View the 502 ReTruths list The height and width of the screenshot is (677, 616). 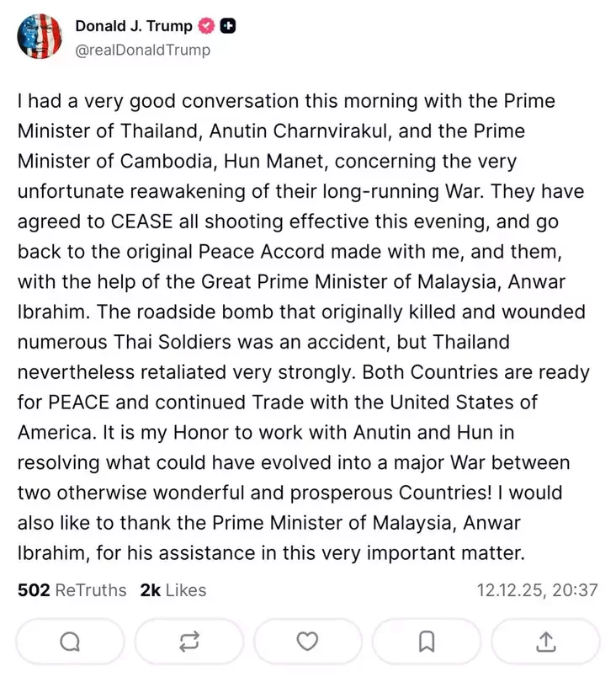pyautogui.click(x=72, y=590)
